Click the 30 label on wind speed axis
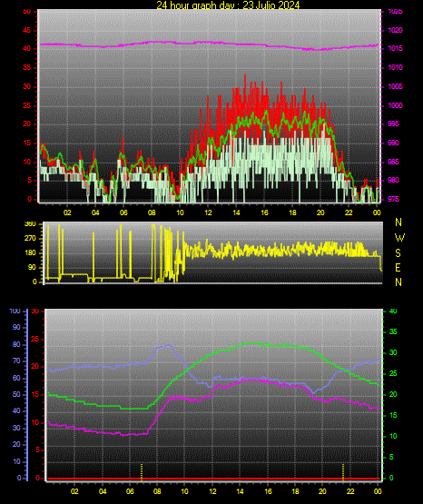The height and width of the screenshot is (504, 423). click(x=27, y=87)
